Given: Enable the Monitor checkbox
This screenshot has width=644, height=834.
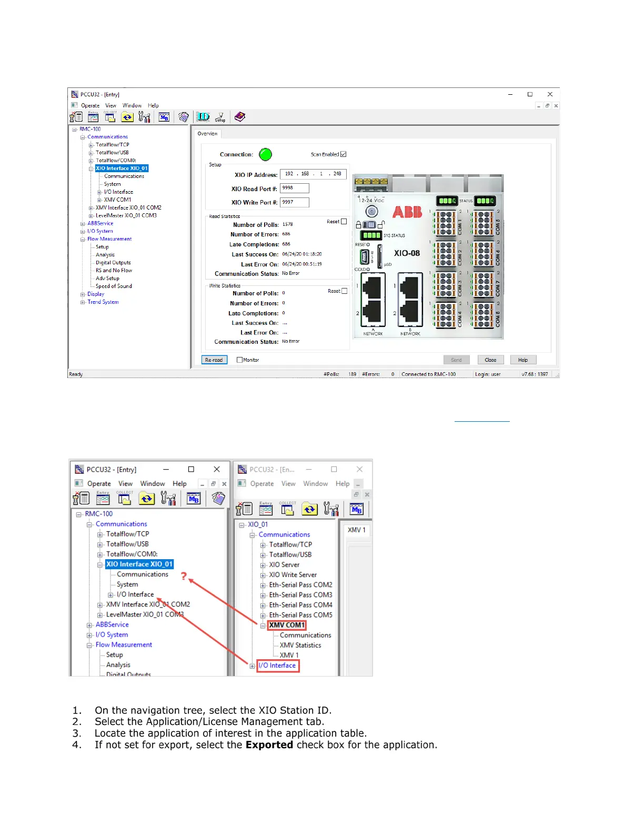Looking at the screenshot, I should (x=240, y=360).
